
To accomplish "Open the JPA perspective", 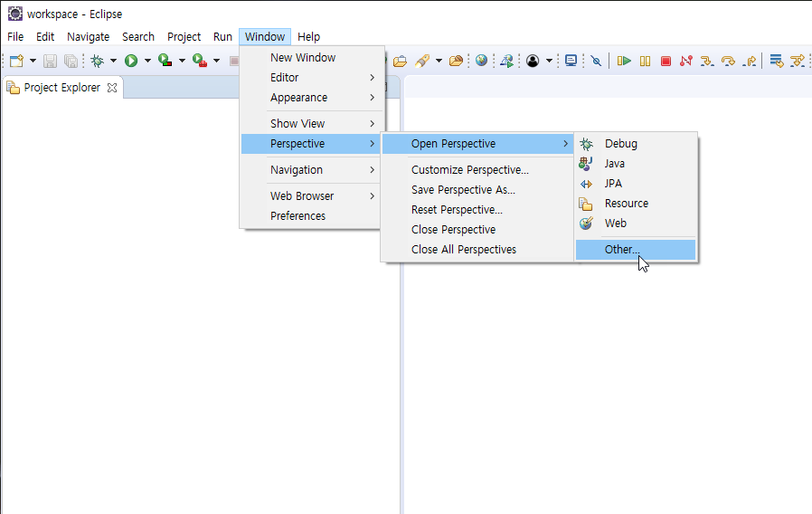I will [636, 184].
